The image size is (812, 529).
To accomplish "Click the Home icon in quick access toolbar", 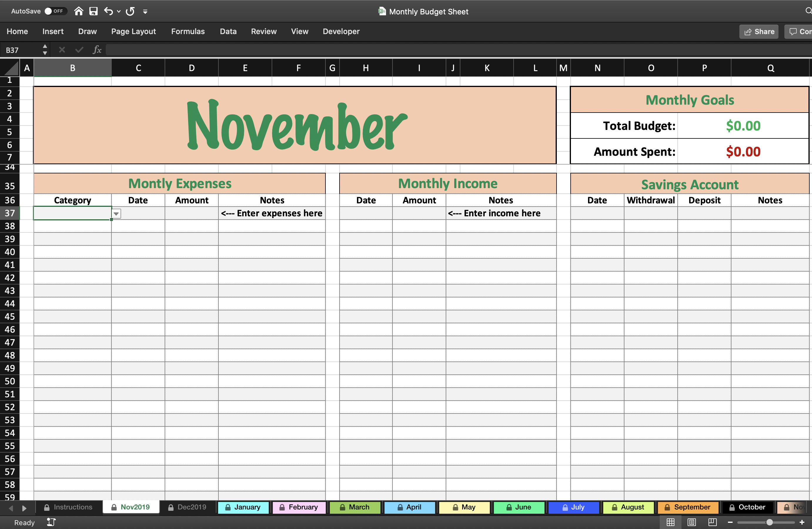I will click(x=78, y=11).
